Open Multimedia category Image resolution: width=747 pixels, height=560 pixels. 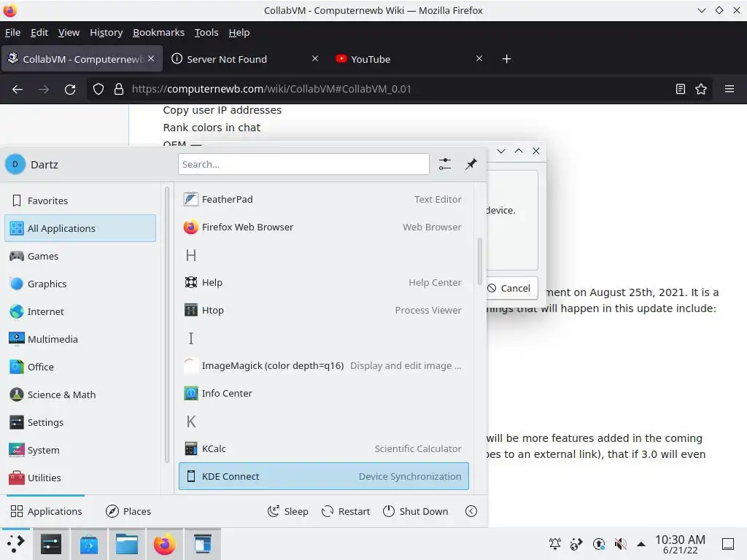pos(80,339)
